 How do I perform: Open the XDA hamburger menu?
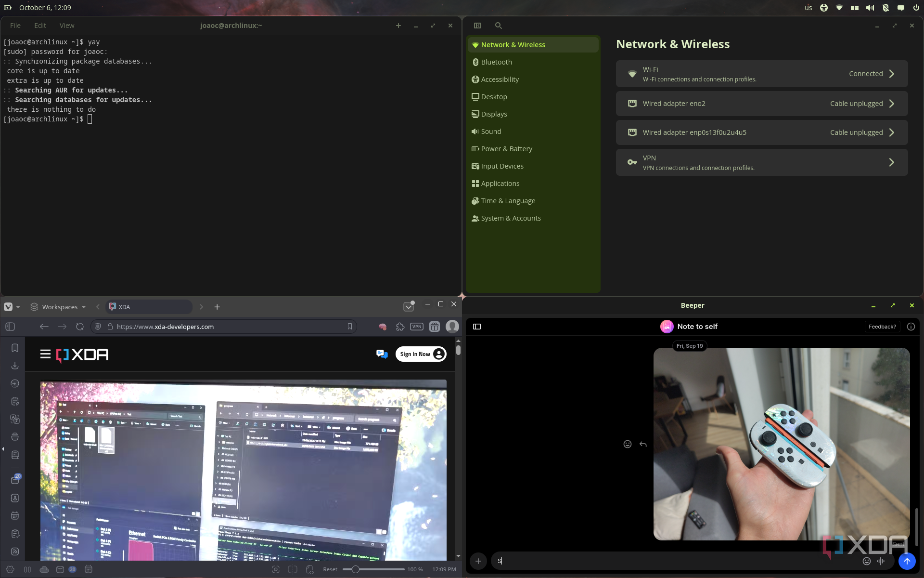[45, 355]
